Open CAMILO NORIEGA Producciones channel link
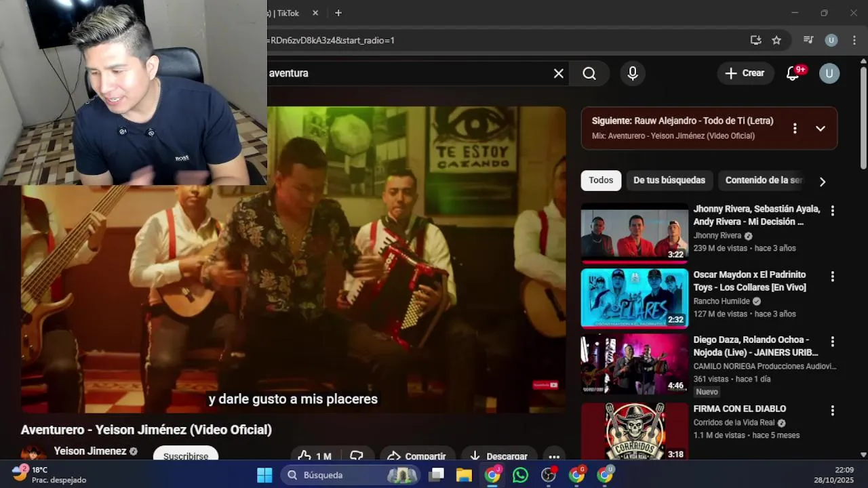 click(765, 367)
